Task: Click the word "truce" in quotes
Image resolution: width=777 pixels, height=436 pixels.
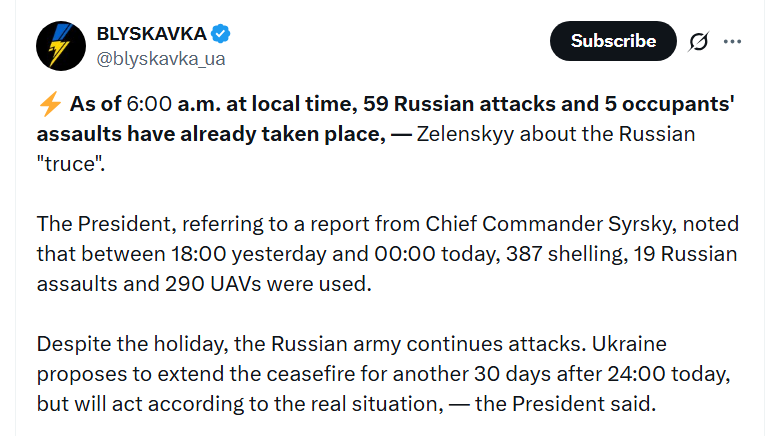Action: [71, 164]
